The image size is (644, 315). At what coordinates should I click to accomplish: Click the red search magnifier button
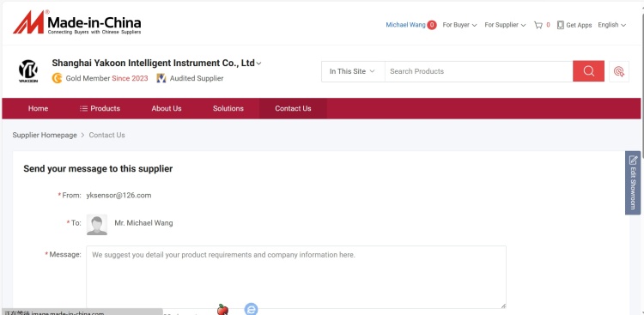click(x=588, y=71)
